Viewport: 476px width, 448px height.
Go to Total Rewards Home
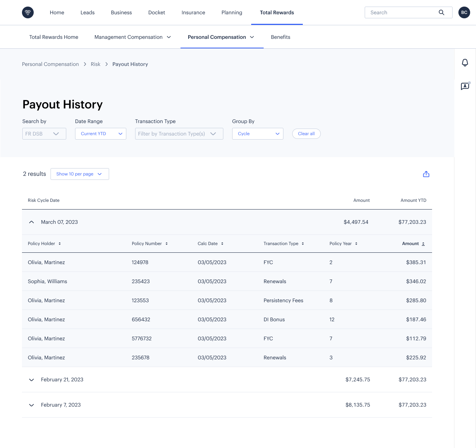[x=54, y=37]
